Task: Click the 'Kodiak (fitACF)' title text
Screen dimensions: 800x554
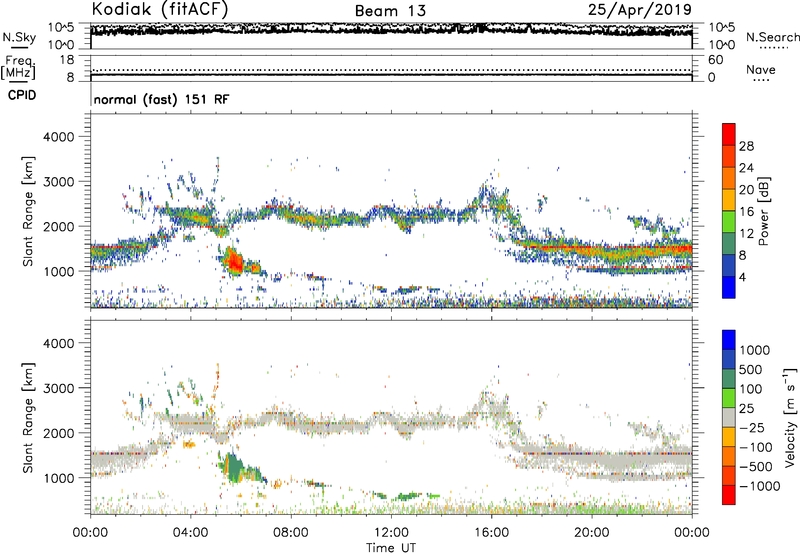Action: (160, 9)
